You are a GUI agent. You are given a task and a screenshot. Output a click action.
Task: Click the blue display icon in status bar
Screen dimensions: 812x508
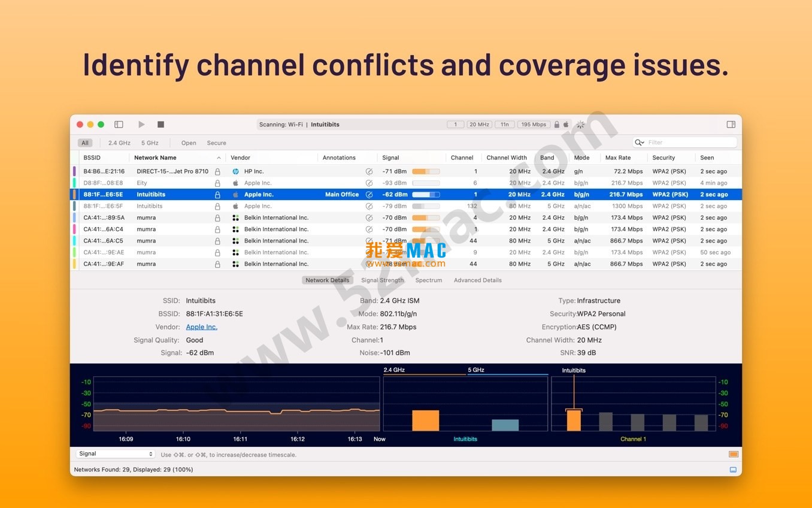[733, 470]
